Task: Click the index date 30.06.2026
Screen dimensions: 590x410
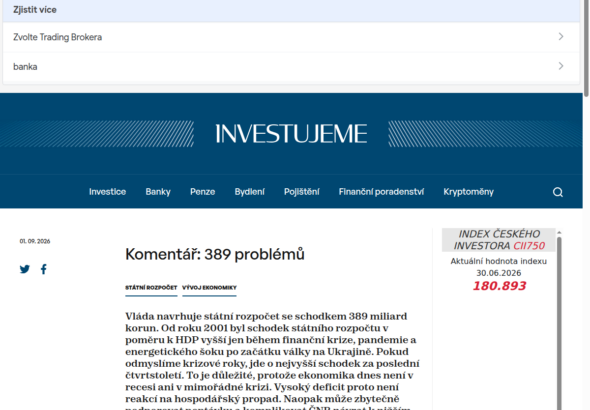Action: (499, 273)
